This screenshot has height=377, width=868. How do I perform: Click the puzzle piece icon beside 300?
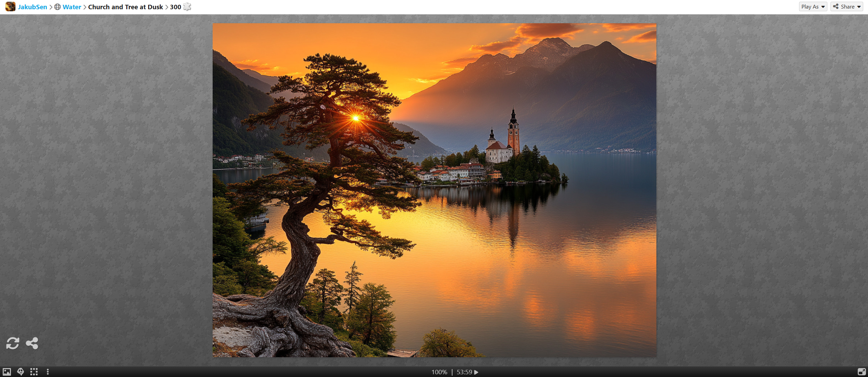tap(187, 7)
